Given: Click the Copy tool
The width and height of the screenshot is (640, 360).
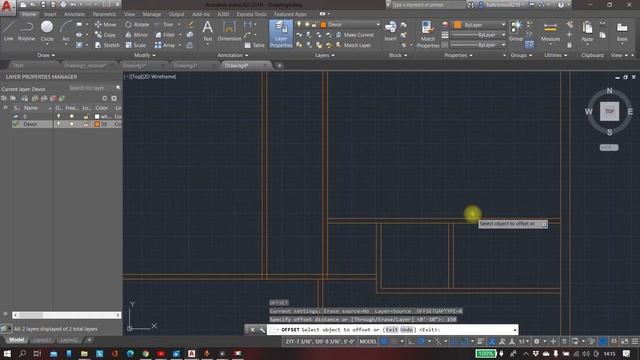Looking at the screenshot, I should click(105, 35).
